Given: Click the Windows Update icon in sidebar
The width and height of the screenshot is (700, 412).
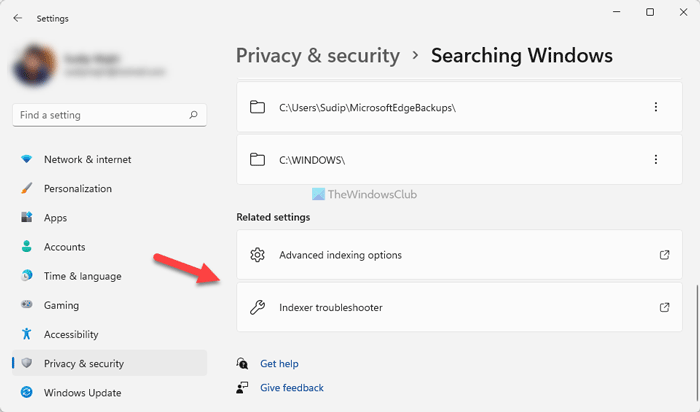Looking at the screenshot, I should coord(26,393).
